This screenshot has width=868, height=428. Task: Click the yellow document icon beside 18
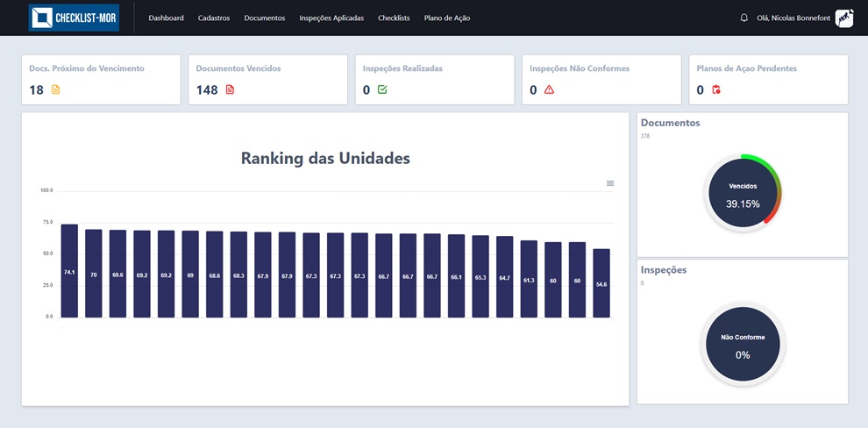(55, 89)
